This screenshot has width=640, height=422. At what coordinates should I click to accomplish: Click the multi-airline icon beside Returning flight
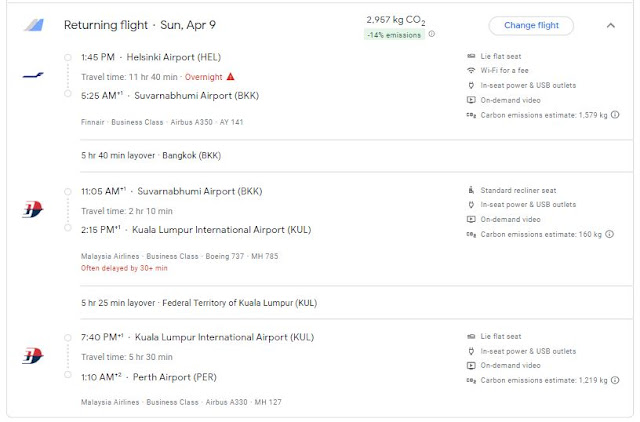33,25
